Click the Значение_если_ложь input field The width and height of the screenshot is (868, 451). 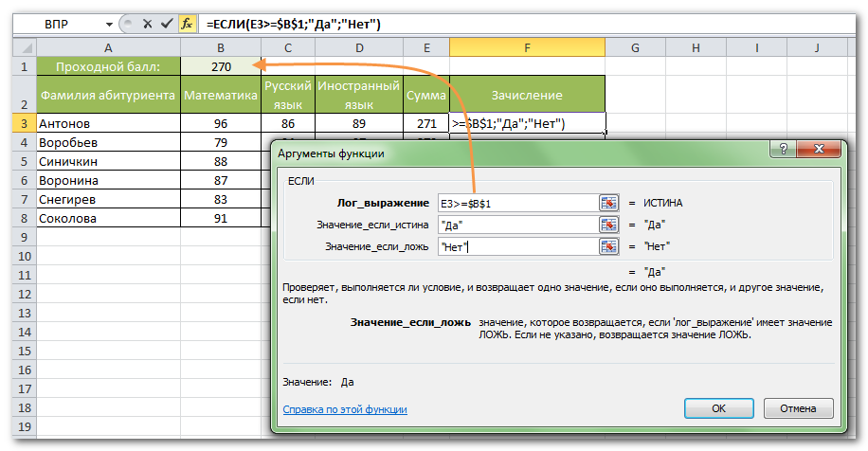[x=518, y=246]
